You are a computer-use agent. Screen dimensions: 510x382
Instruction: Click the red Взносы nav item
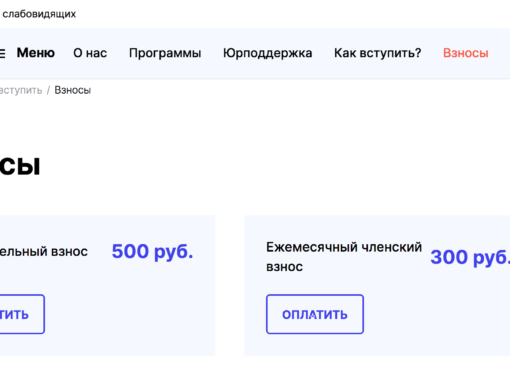[x=466, y=53]
